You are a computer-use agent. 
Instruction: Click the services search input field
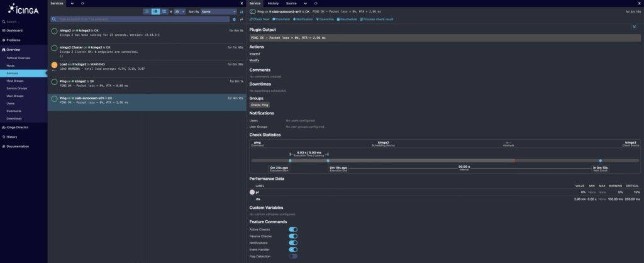click(x=140, y=20)
